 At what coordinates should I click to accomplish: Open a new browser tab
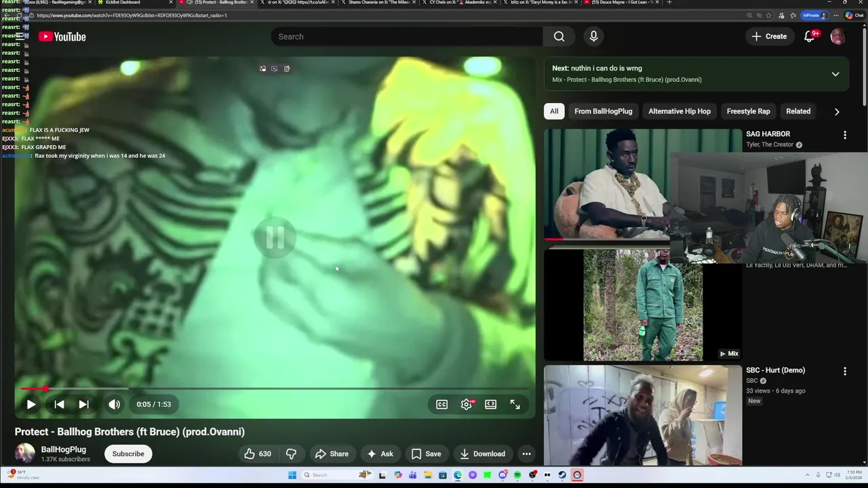click(x=669, y=3)
